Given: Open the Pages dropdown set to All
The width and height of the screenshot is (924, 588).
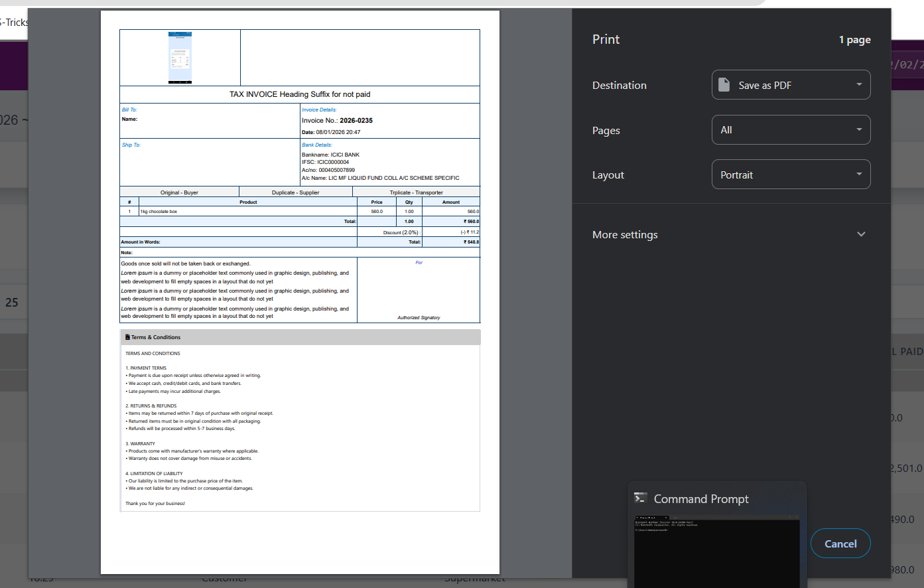Looking at the screenshot, I should coord(791,130).
